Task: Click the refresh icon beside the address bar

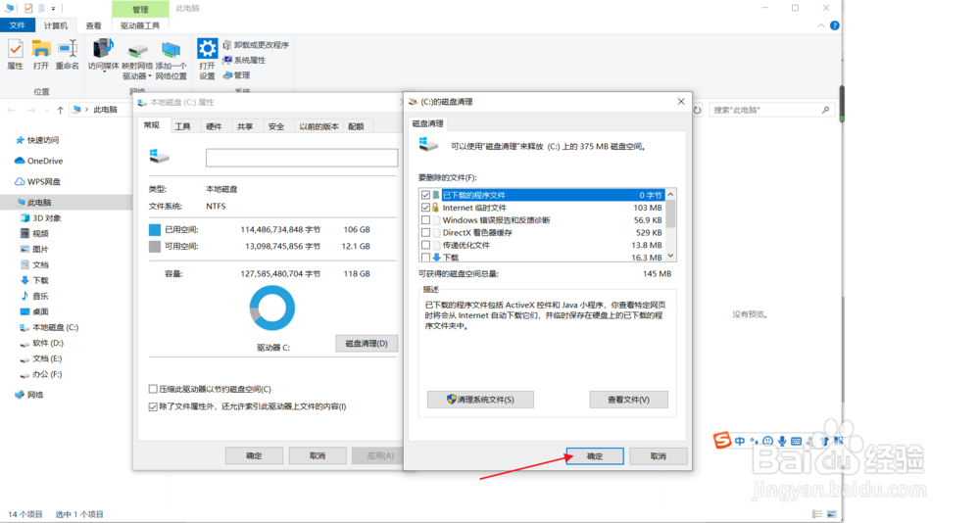Action: (x=698, y=110)
